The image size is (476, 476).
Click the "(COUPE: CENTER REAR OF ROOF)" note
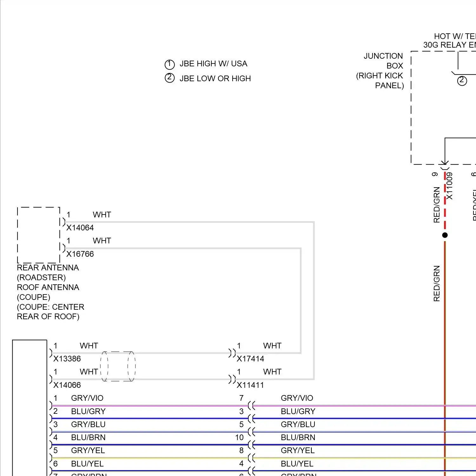(50, 312)
